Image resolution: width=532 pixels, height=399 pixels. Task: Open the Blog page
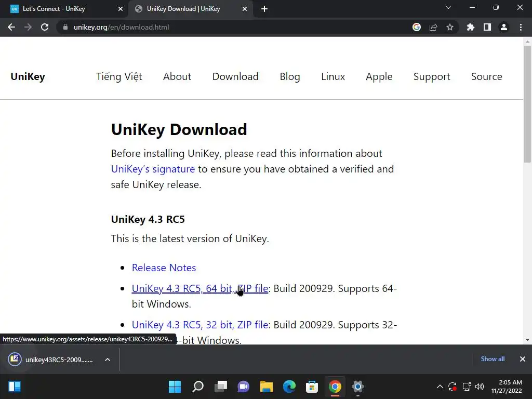click(290, 77)
